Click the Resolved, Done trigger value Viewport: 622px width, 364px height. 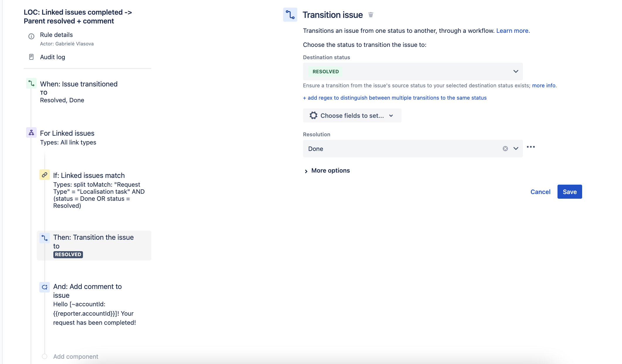pyautogui.click(x=62, y=100)
